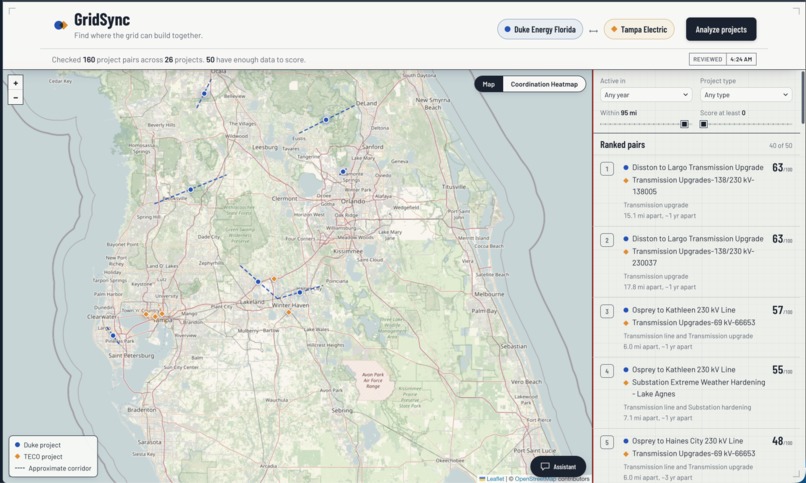Adjust the Within distance slider handle
Screen dimensions: 806x483
coord(684,124)
